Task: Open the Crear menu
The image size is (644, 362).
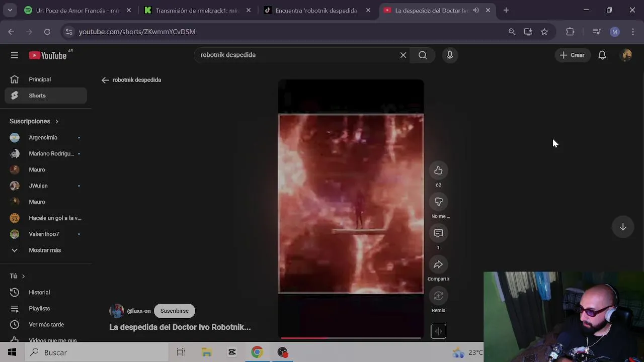Action: click(572, 55)
